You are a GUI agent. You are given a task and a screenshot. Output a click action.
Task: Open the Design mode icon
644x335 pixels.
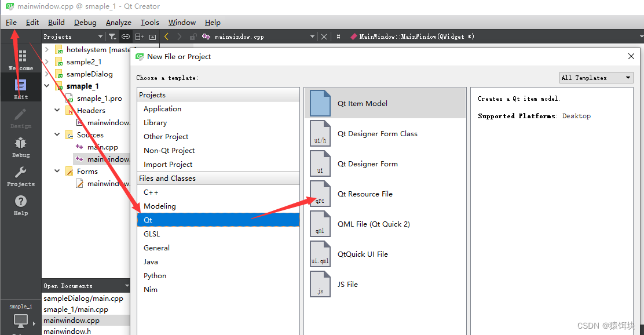[21, 118]
